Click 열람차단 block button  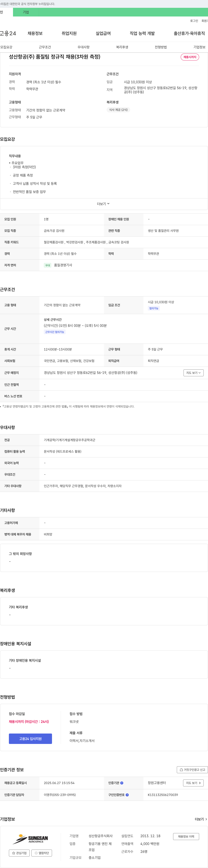coord(42,853)
